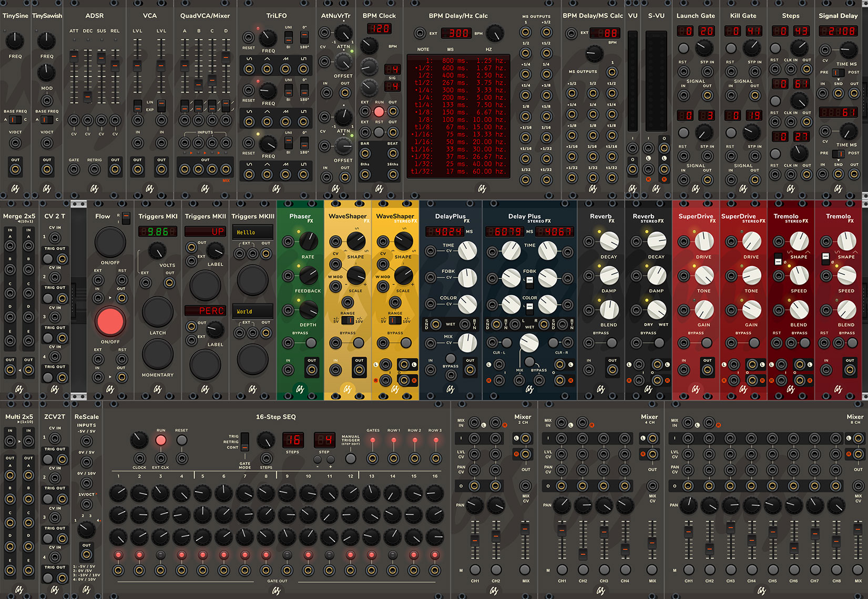The image size is (868, 599).
Task: Click the Triggers MKI LATCH button
Action: click(158, 312)
